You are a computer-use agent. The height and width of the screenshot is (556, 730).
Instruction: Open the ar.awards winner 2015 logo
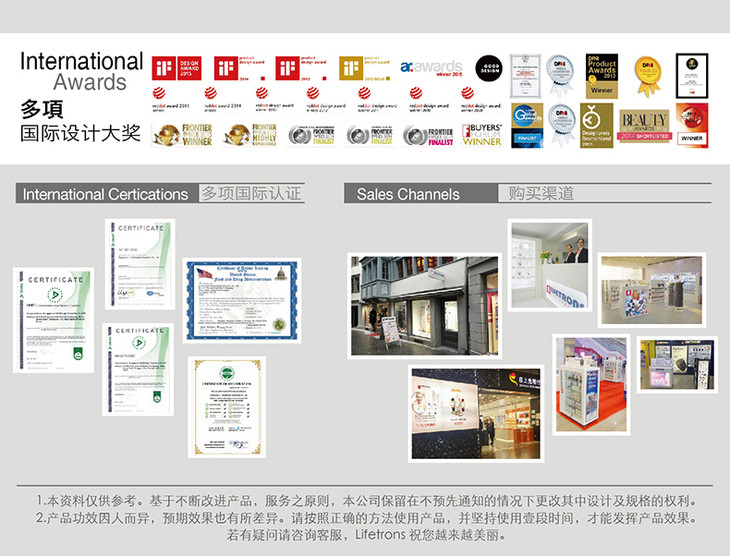click(x=431, y=68)
